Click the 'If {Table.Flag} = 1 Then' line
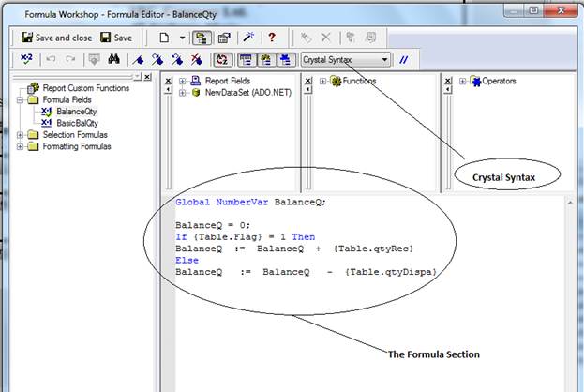Viewport: 584px width, 392px height. coord(246,237)
